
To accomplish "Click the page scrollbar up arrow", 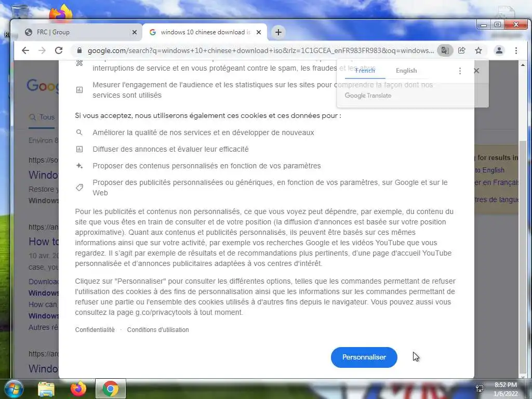I will pyautogui.click(x=523, y=65).
